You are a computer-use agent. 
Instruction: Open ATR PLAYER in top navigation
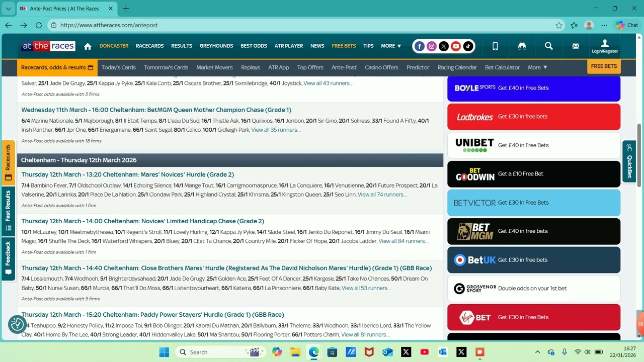point(289,46)
